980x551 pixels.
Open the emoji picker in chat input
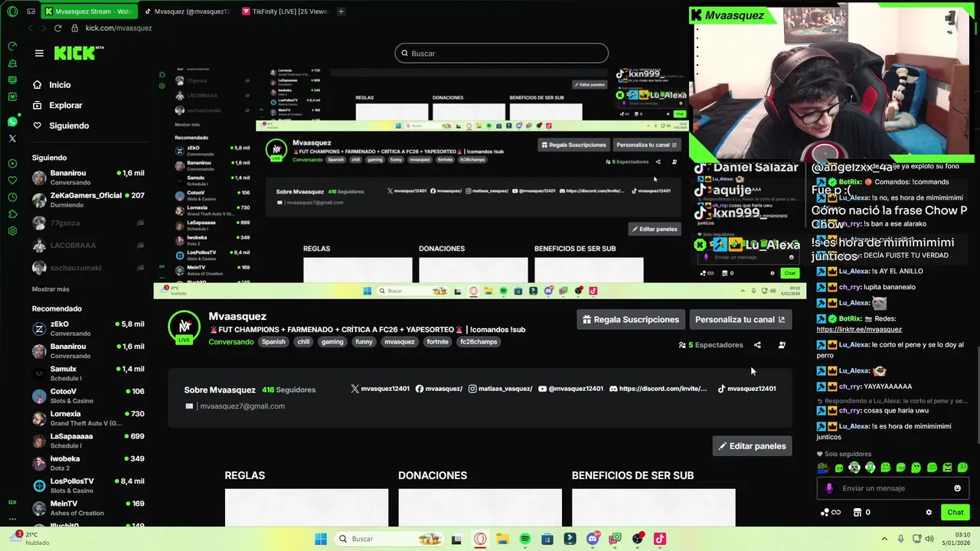957,488
